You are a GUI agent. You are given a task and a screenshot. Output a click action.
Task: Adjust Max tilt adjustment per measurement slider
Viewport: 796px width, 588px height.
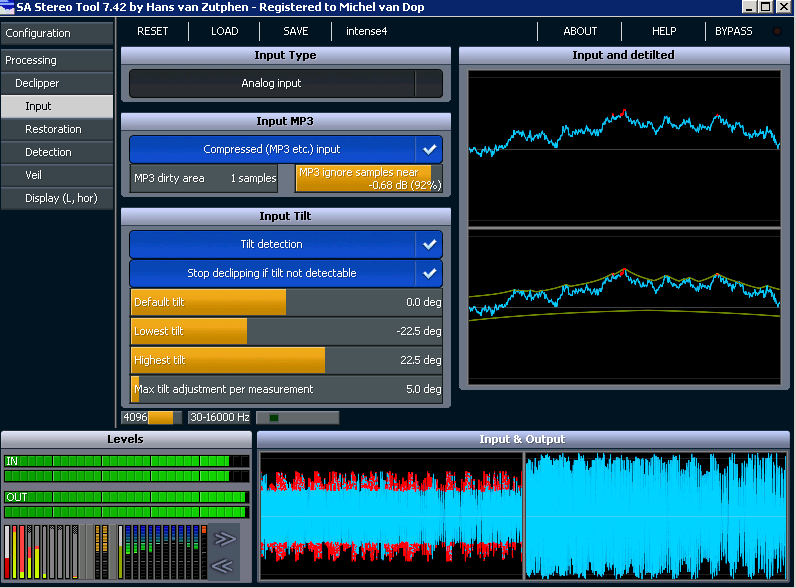click(x=286, y=389)
